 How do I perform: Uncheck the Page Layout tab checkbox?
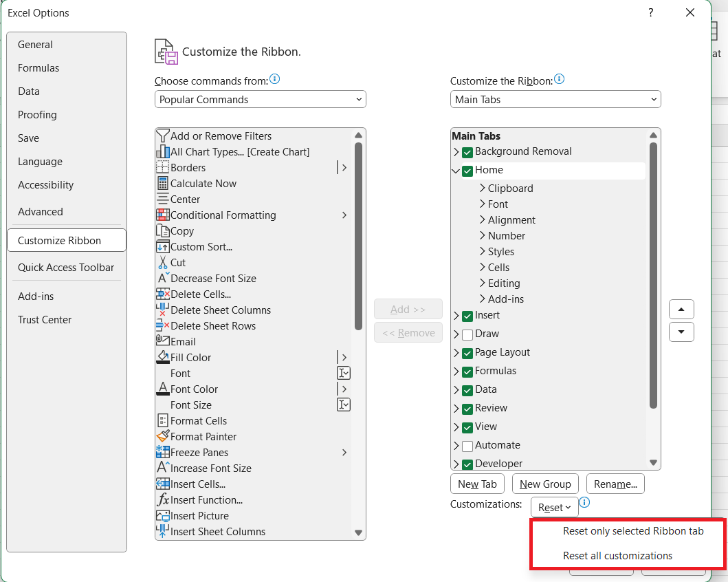click(x=467, y=353)
